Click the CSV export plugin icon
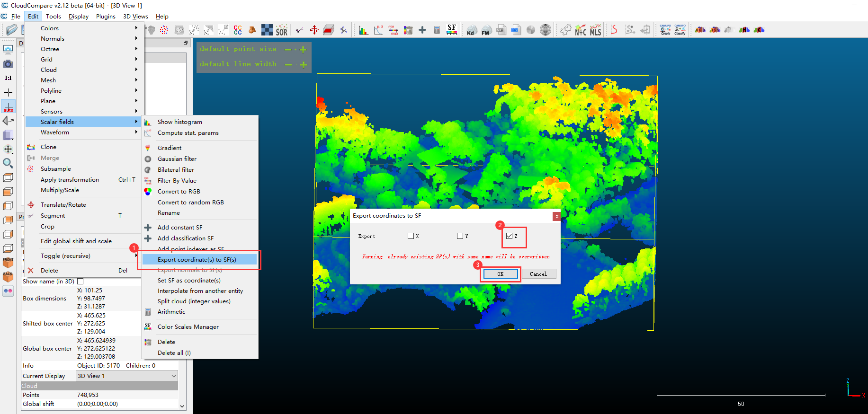 tap(516, 30)
